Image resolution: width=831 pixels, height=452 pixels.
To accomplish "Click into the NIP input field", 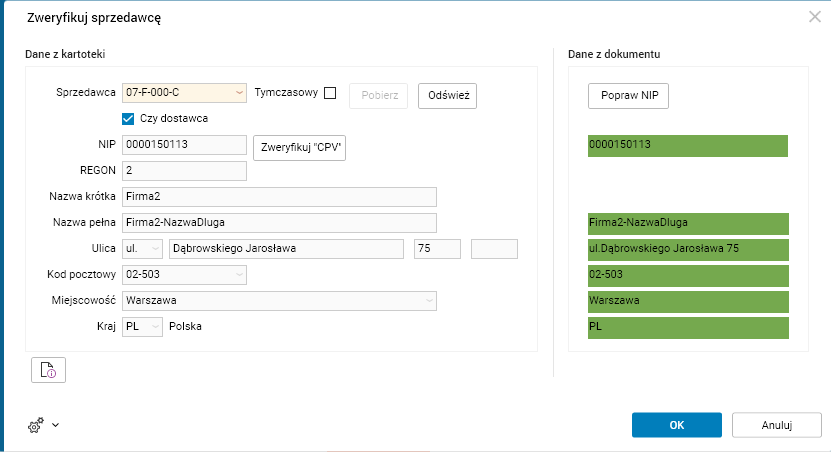I will [184, 145].
